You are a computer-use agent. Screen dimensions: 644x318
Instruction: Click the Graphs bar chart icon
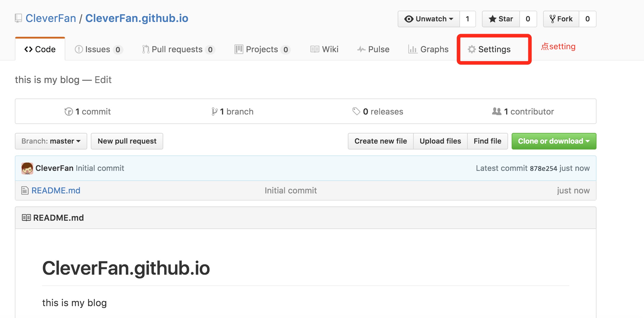(413, 49)
